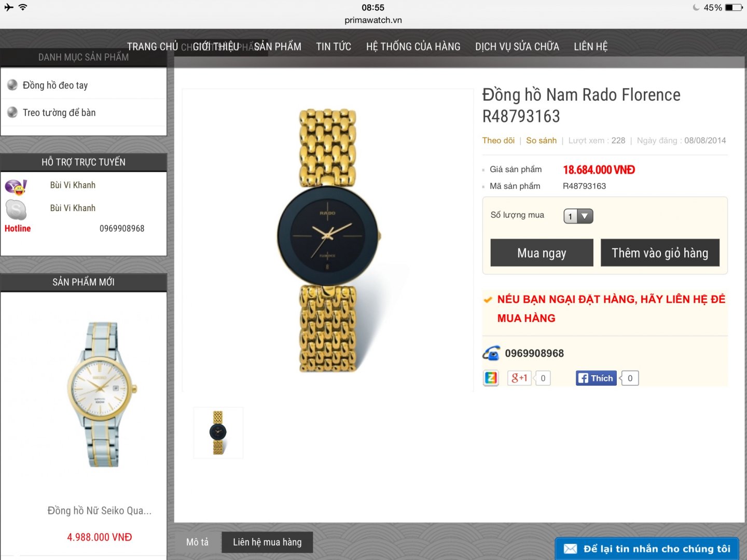Click the blue telephone hotline icon
The height and width of the screenshot is (560, 747).
[x=491, y=353]
